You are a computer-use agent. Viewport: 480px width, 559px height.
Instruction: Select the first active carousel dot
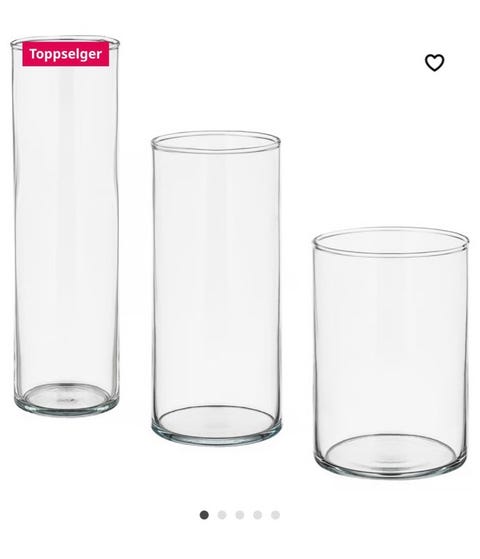click(204, 515)
